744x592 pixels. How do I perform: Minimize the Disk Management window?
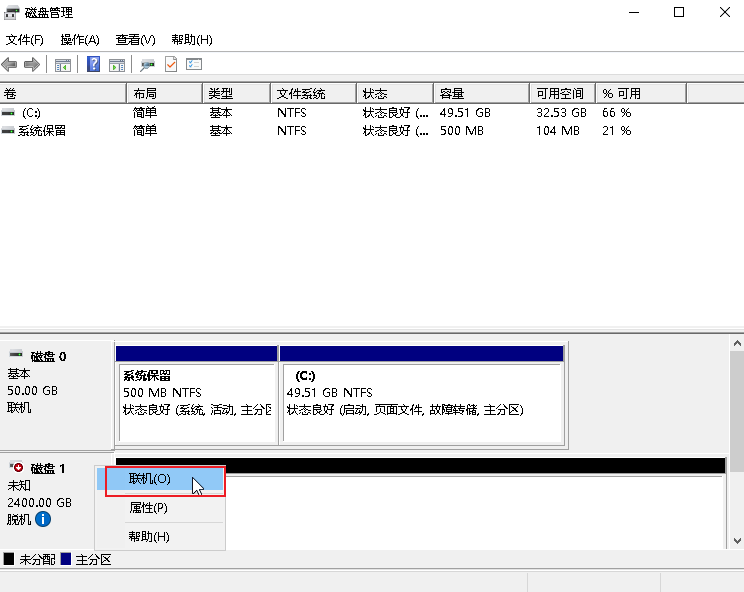[634, 12]
